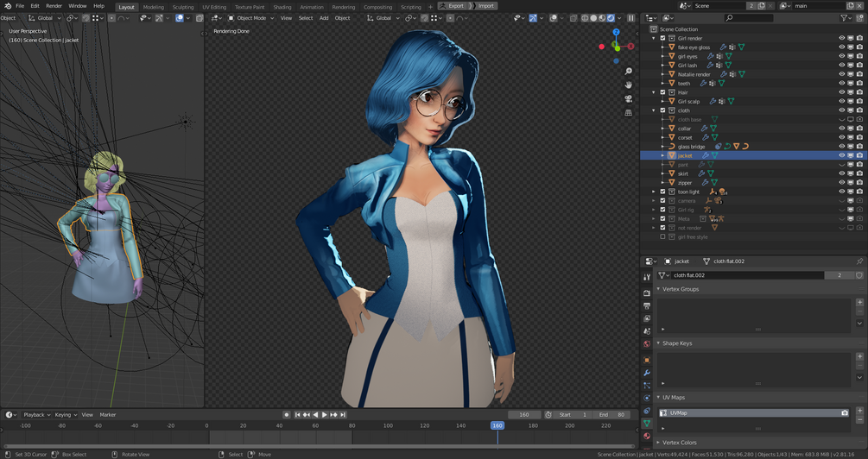Uncheck the cloth collection checkbox
This screenshot has width=868, height=459.
click(x=662, y=110)
